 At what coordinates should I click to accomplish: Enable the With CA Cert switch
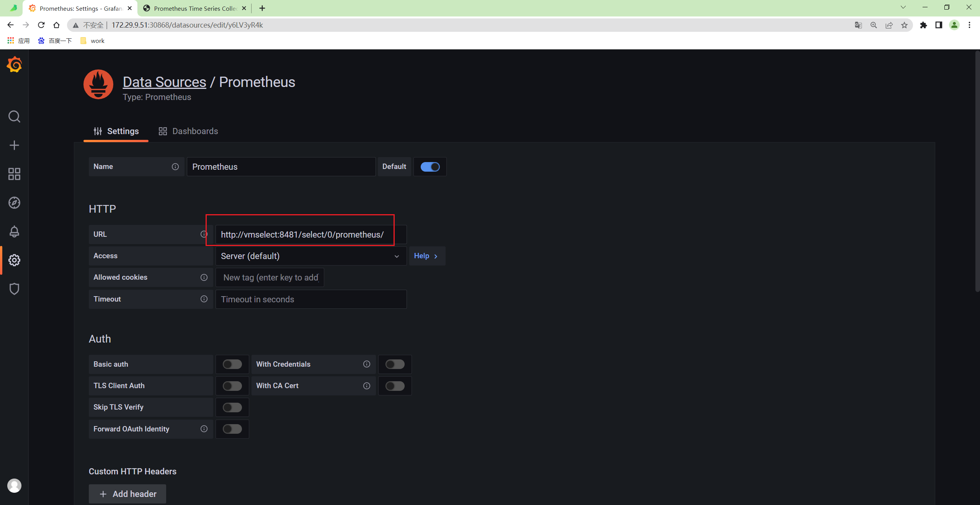pyautogui.click(x=395, y=386)
